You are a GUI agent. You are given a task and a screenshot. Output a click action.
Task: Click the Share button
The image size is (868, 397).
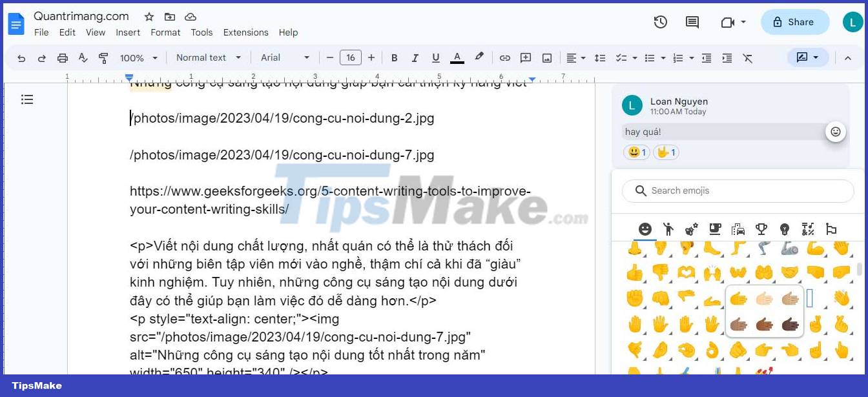(x=794, y=21)
